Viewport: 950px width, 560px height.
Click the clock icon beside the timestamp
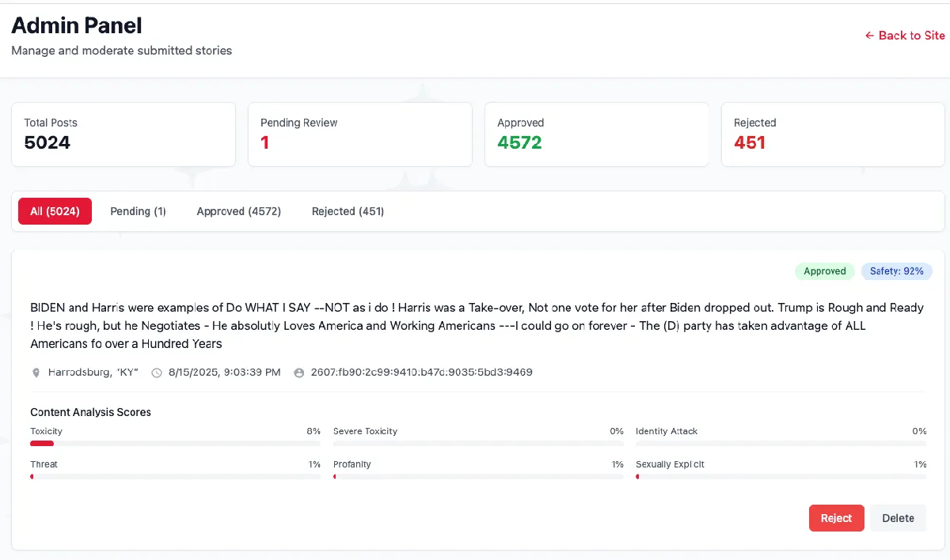click(157, 373)
